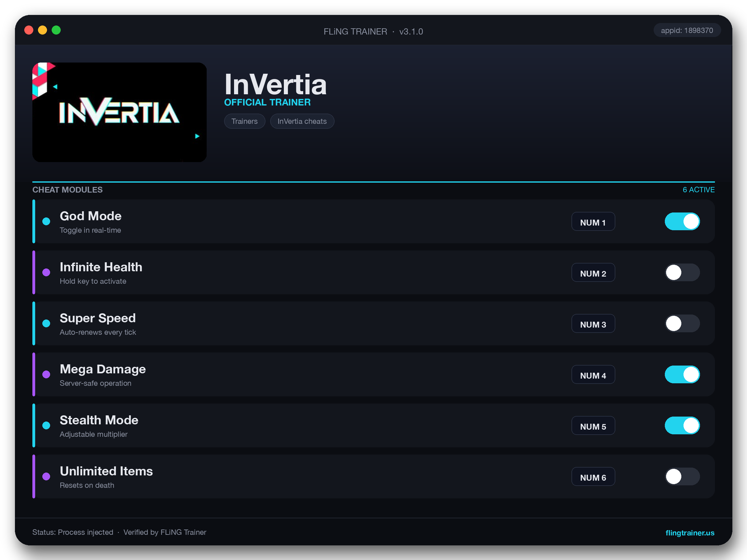
Task: Disable the Mega Damage toggle
Action: point(682,374)
